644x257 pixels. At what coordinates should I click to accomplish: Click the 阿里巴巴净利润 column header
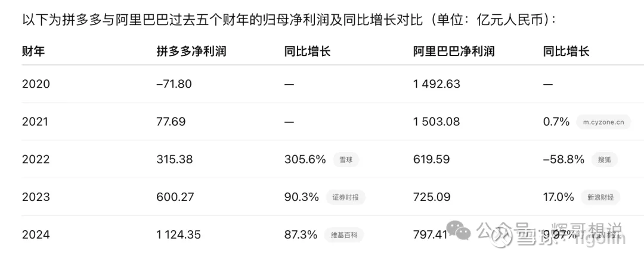pos(454,51)
